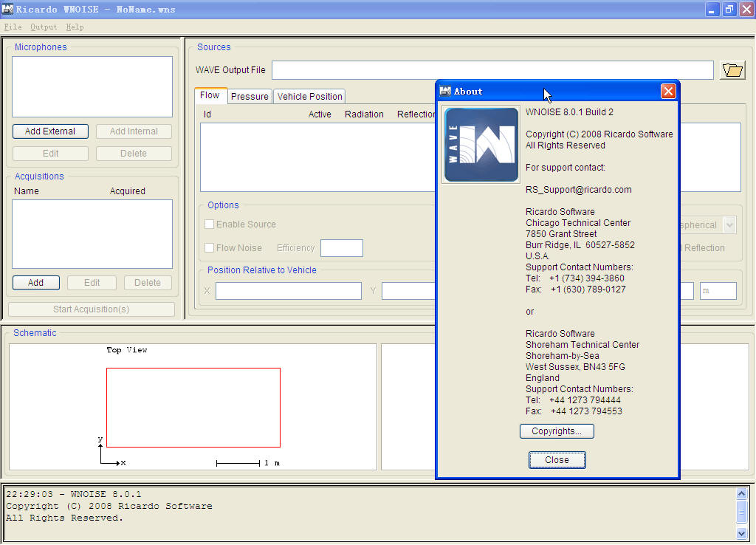
Task: Open the Output menu
Action: pos(44,27)
